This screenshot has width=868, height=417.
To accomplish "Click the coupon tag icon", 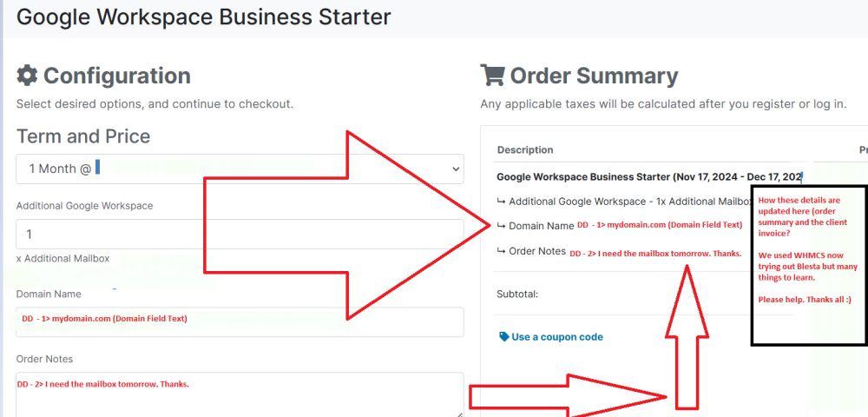I will click(x=503, y=337).
